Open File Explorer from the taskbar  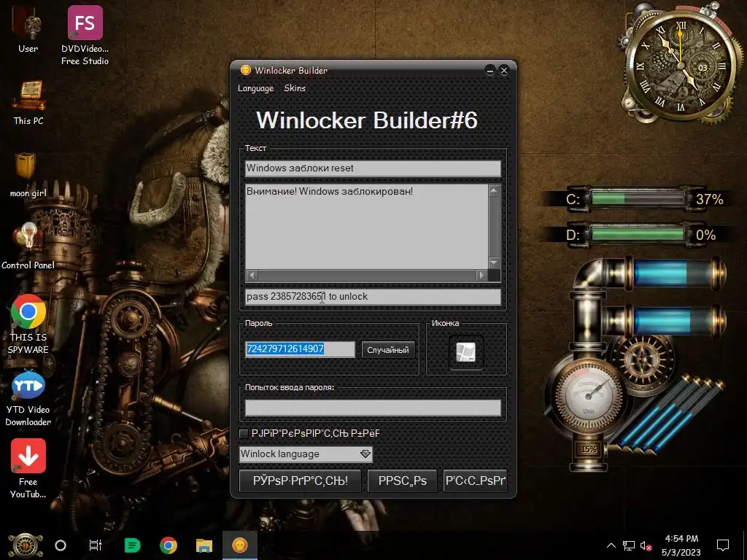204,545
